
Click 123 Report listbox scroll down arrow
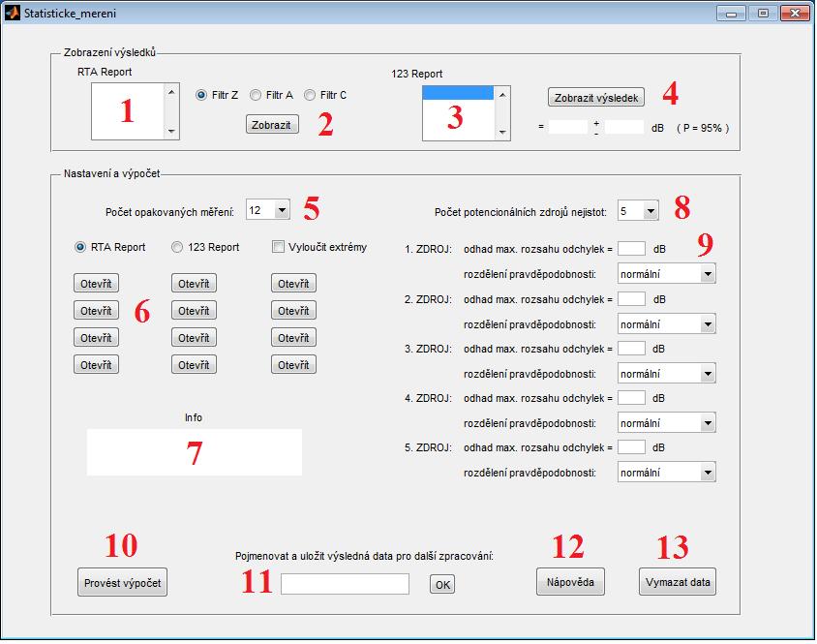pyautogui.click(x=502, y=133)
